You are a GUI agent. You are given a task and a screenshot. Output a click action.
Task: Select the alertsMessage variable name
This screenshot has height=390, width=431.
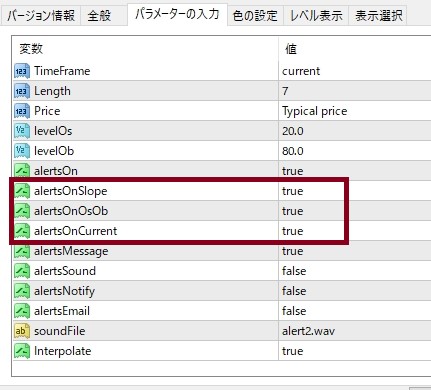click(71, 251)
